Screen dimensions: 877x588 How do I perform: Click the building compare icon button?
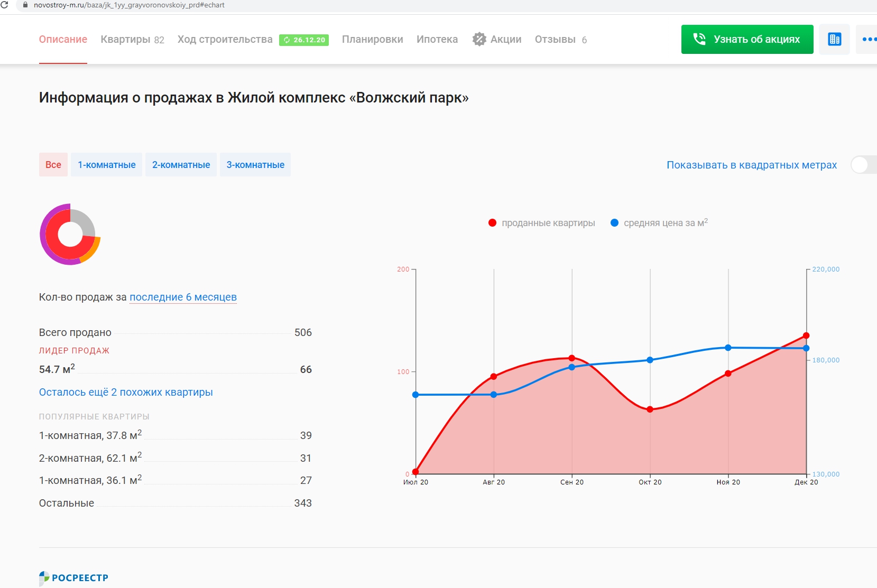[834, 39]
